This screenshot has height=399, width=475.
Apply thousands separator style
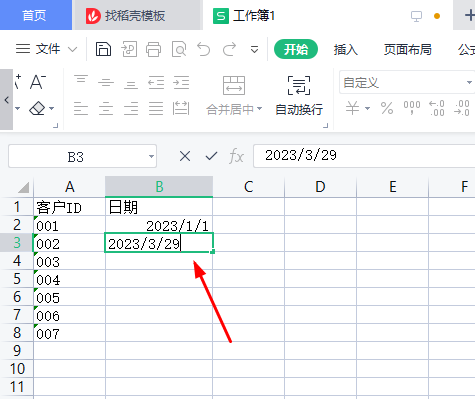412,108
